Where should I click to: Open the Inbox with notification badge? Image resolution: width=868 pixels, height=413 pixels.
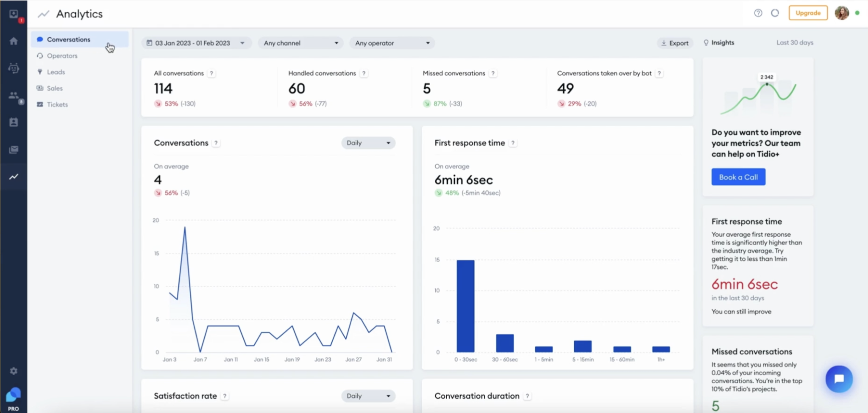14,13
